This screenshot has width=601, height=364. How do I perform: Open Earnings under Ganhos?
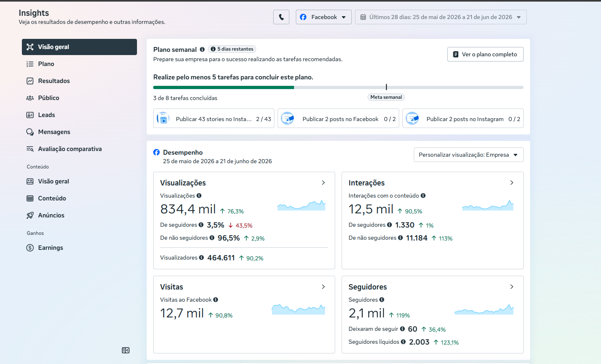79,248
